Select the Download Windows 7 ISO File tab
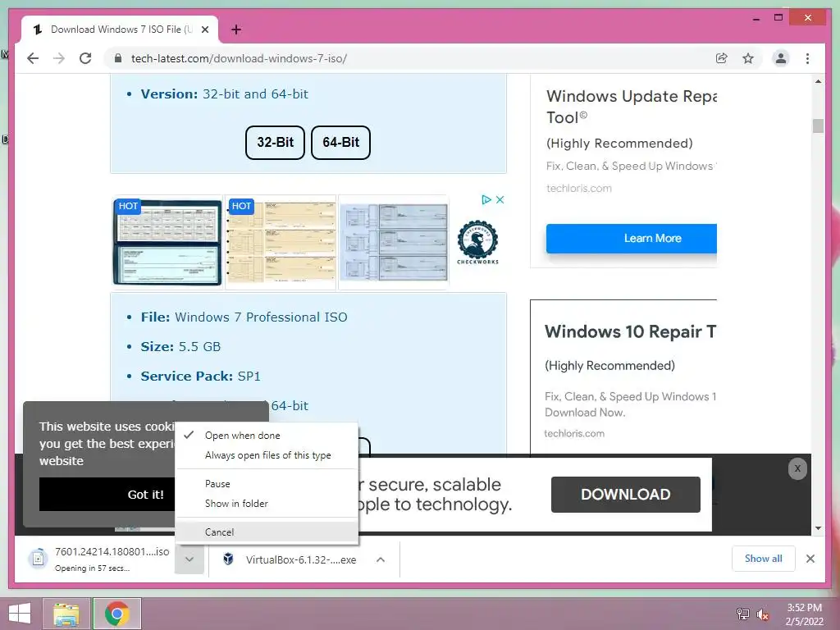Viewport: 840px width, 630px height. [120, 30]
